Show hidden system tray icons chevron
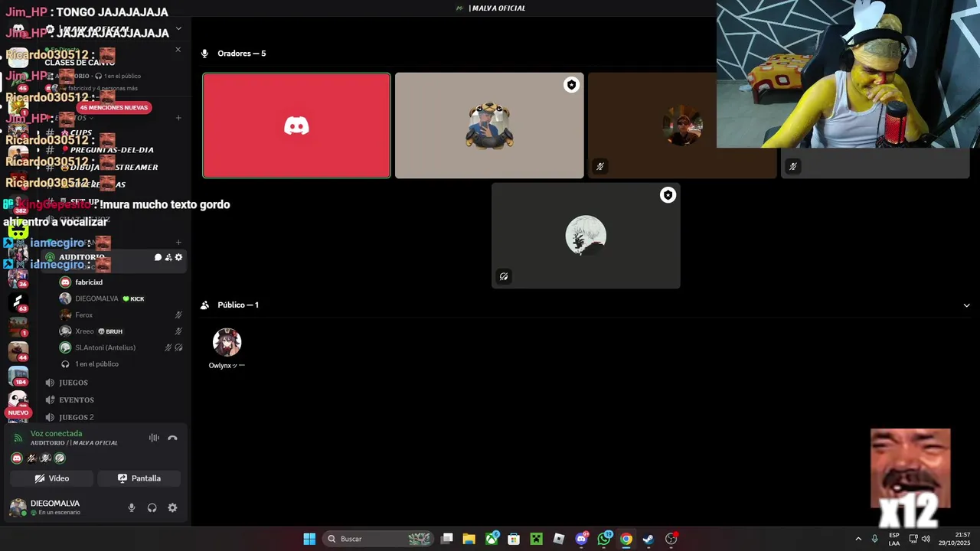The width and height of the screenshot is (980, 551). tap(858, 539)
